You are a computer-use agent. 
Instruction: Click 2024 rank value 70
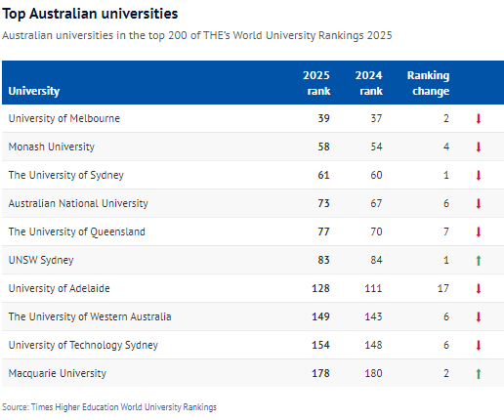pyautogui.click(x=376, y=231)
